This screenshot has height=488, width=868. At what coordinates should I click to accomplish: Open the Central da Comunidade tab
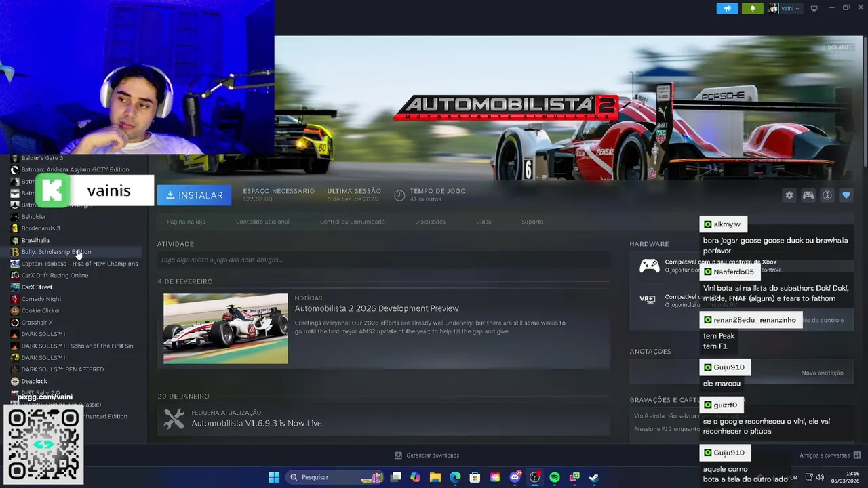[x=353, y=222]
